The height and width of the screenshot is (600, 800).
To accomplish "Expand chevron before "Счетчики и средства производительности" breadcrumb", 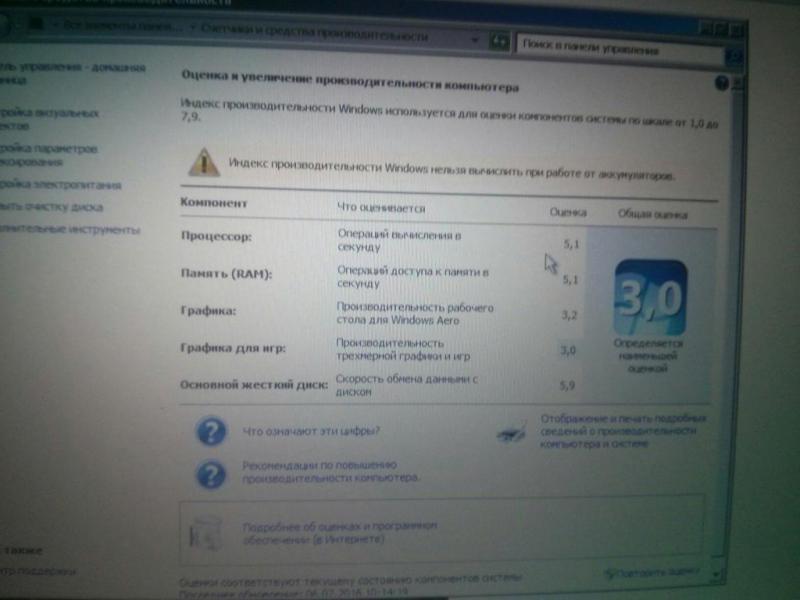I will (x=192, y=33).
